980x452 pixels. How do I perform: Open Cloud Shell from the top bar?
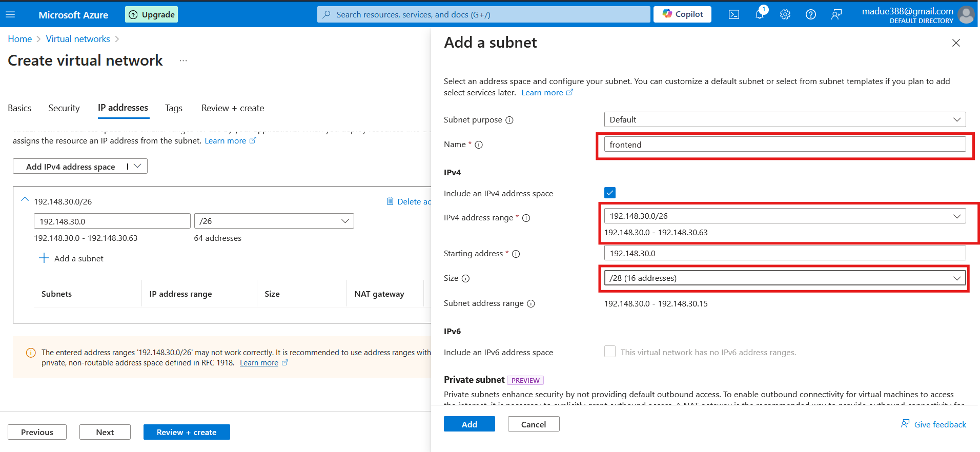(733, 14)
